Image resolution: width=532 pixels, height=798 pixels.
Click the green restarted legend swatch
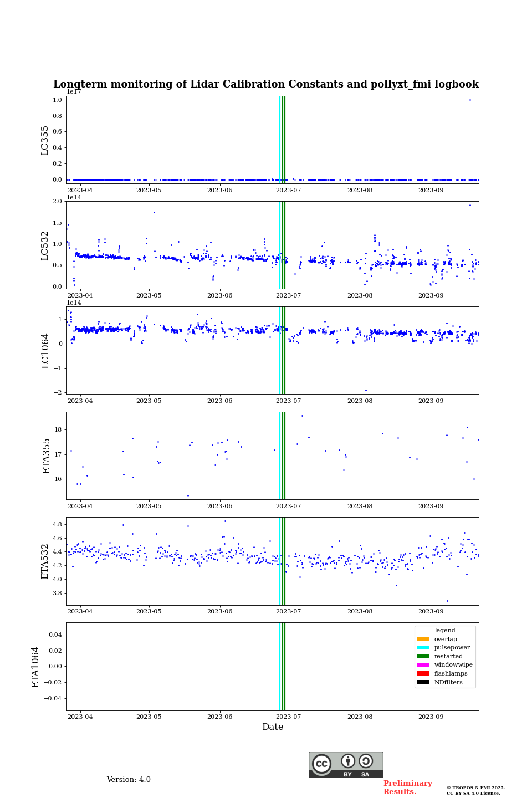pyautogui.click(x=423, y=656)
